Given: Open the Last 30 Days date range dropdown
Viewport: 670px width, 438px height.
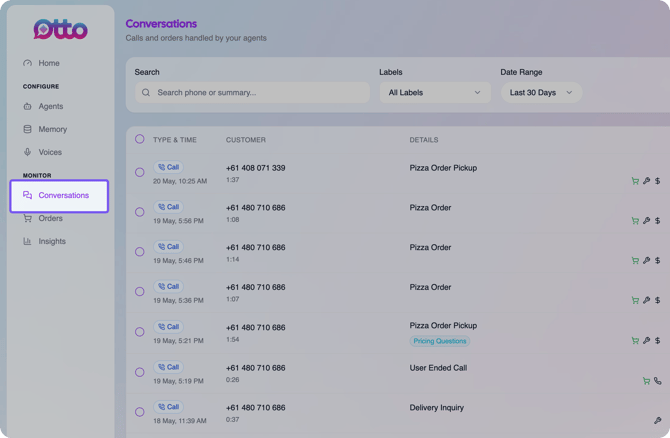Looking at the screenshot, I should pyautogui.click(x=541, y=93).
